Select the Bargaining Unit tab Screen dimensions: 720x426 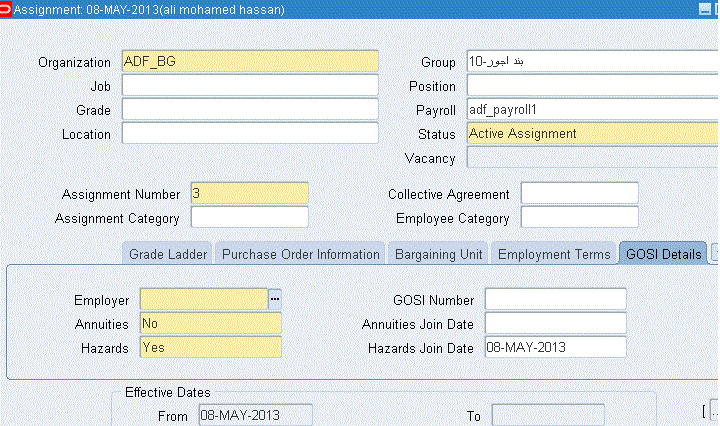[438, 254]
